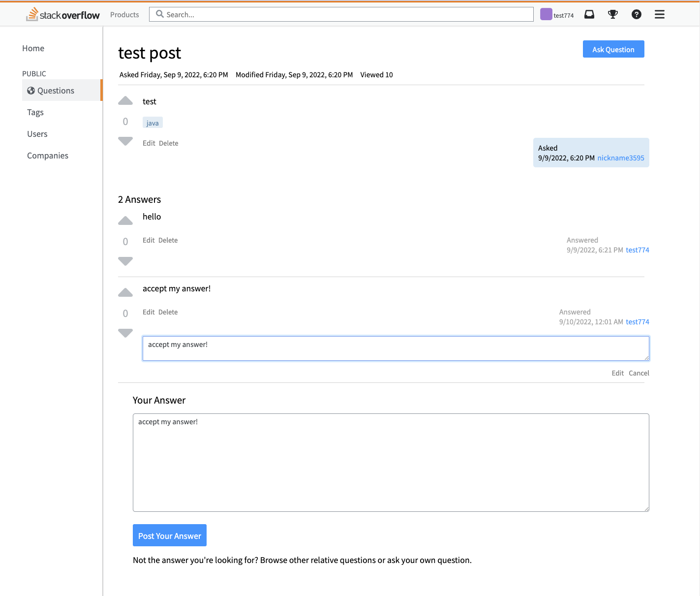Click the '2 Answers' heading
The width and height of the screenshot is (700, 596).
click(x=140, y=199)
